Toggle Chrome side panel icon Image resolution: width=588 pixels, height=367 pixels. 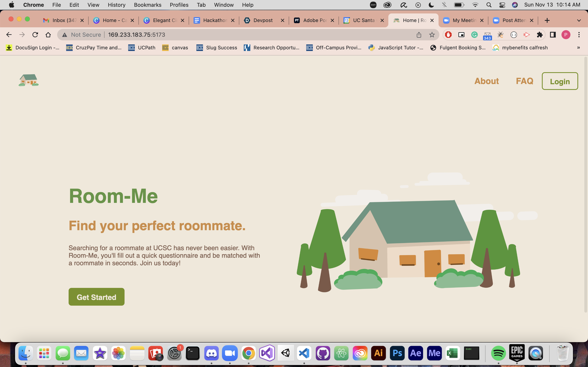(x=553, y=35)
